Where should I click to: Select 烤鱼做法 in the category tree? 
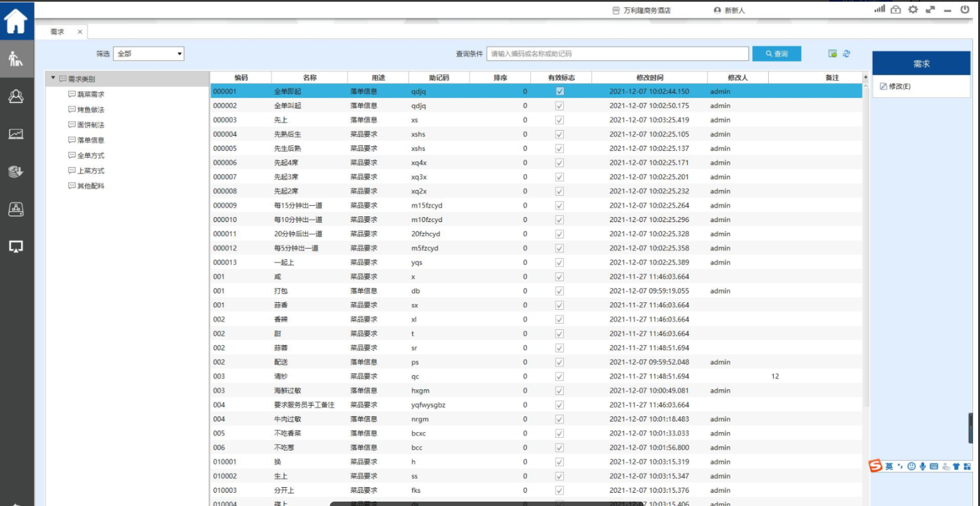pyautogui.click(x=90, y=110)
